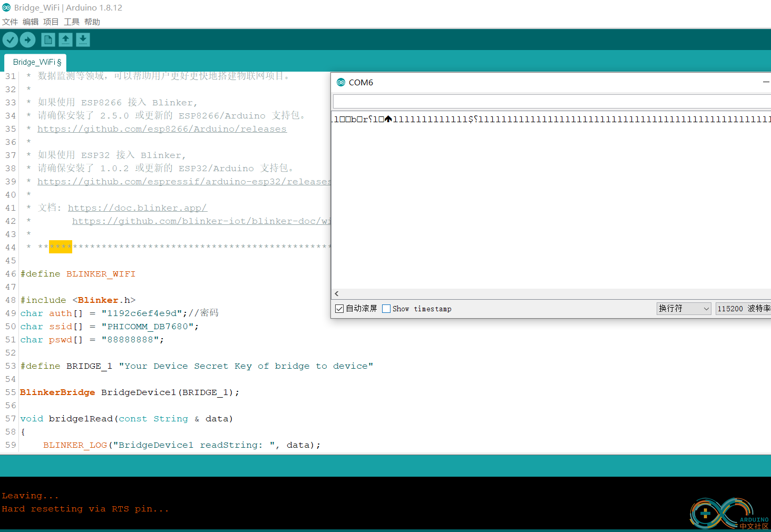Click the COM6 serial monitor window icon
Image resolution: width=771 pixels, height=532 pixels.
click(x=341, y=82)
